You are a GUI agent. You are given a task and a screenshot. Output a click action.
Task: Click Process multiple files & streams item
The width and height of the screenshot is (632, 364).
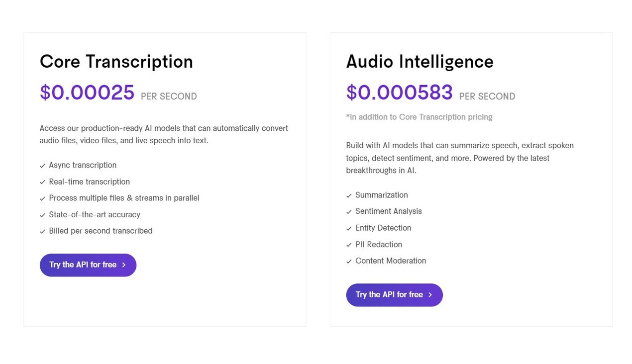point(124,198)
